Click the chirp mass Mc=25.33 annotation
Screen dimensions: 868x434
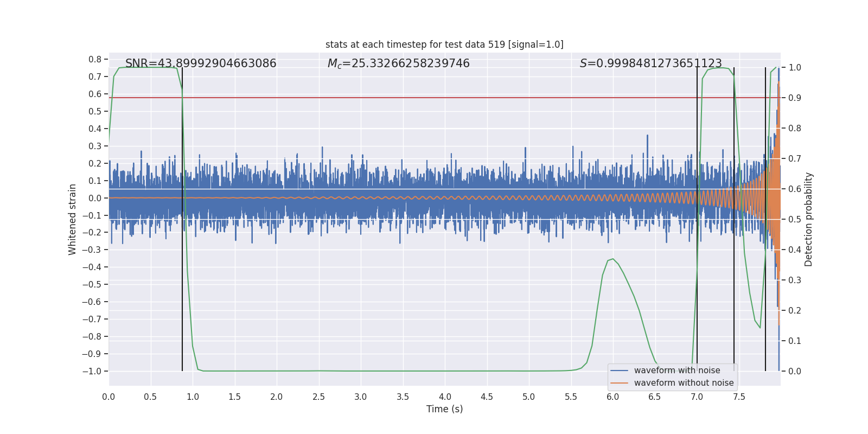click(398, 63)
